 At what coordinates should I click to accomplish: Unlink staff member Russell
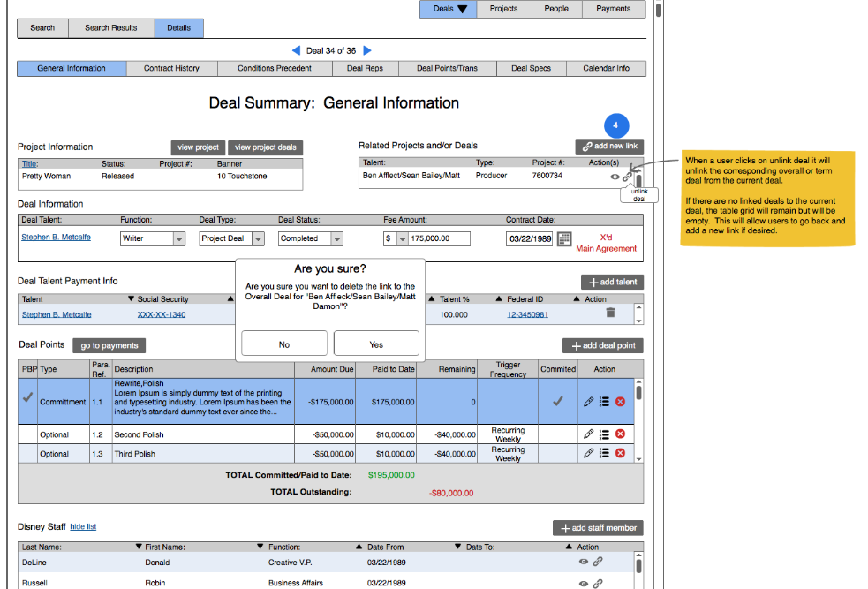(598, 584)
